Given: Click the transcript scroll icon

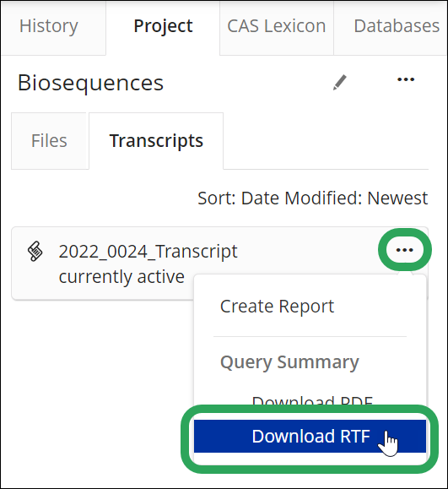Looking at the screenshot, I should (x=35, y=251).
